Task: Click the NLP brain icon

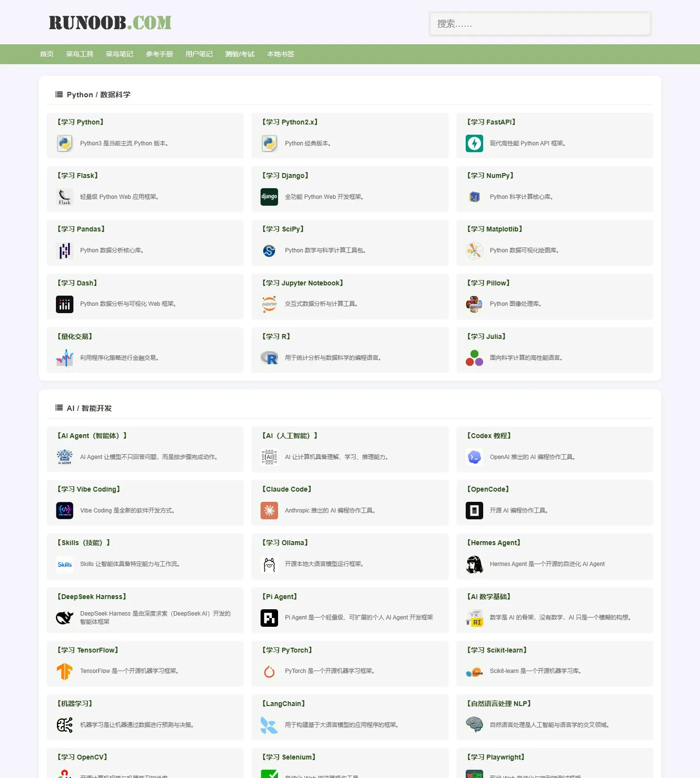Action: pyautogui.click(x=474, y=725)
